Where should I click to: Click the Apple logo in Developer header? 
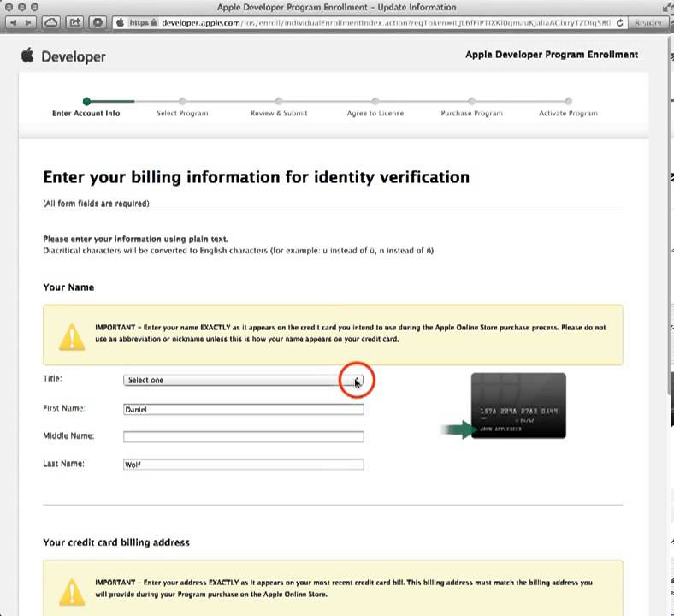point(27,56)
